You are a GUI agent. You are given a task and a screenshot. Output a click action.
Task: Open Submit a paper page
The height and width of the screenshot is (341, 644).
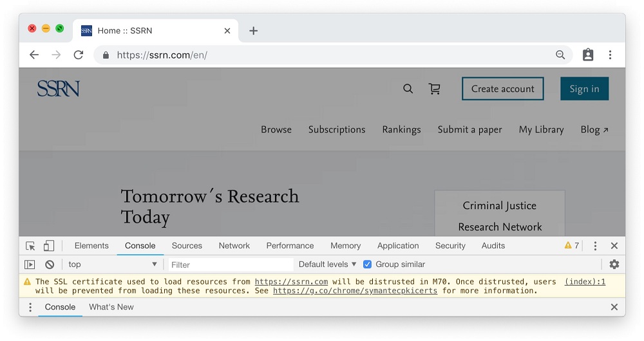[470, 130]
